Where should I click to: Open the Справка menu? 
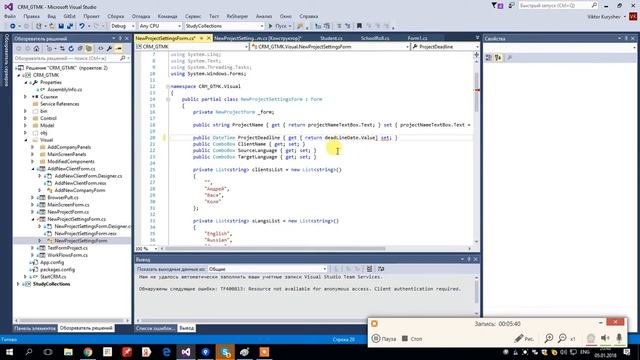(x=309, y=16)
